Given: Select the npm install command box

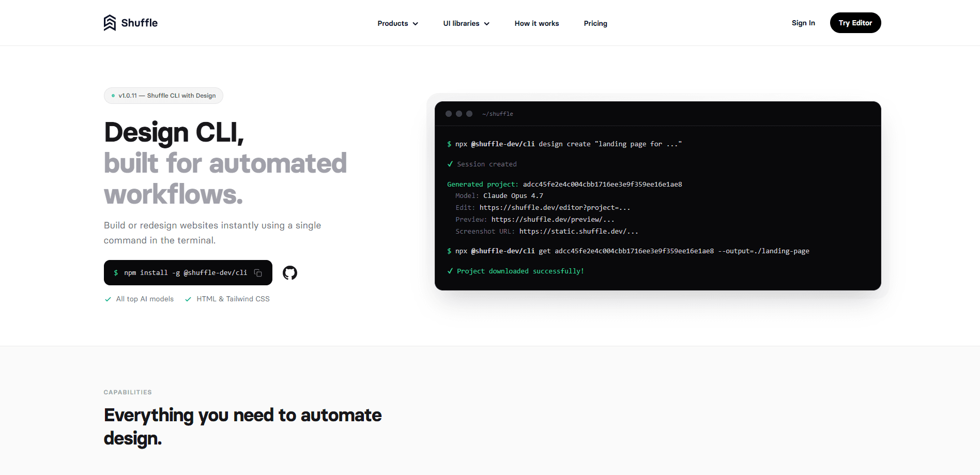Looking at the screenshot, I should point(188,273).
